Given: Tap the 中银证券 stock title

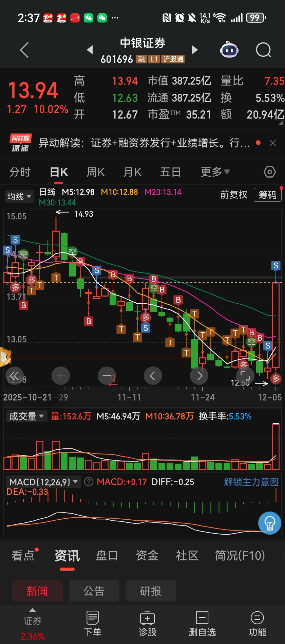Looking at the screenshot, I should pos(142,43).
